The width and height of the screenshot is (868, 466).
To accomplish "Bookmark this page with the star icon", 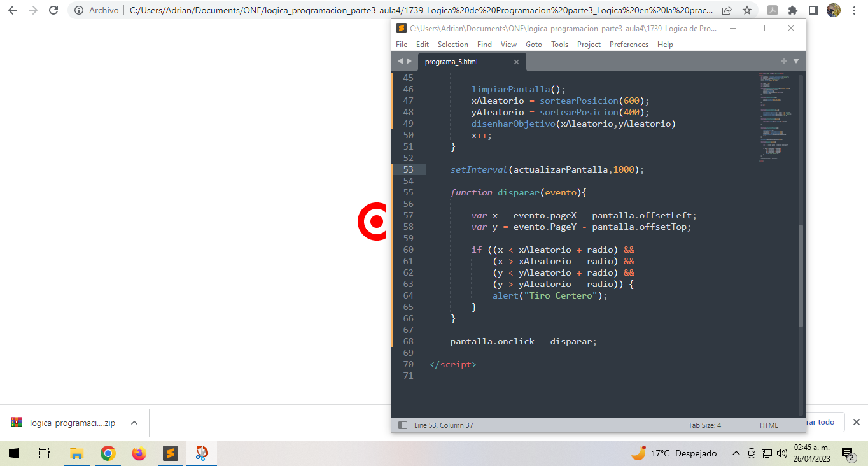I will click(747, 10).
